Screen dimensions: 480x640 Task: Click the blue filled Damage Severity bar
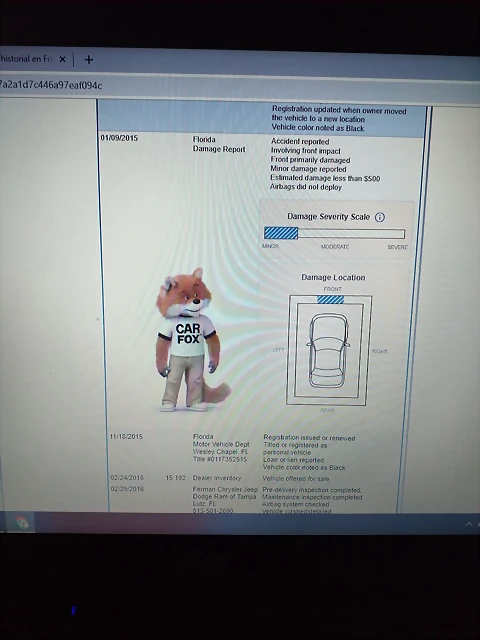click(x=281, y=233)
